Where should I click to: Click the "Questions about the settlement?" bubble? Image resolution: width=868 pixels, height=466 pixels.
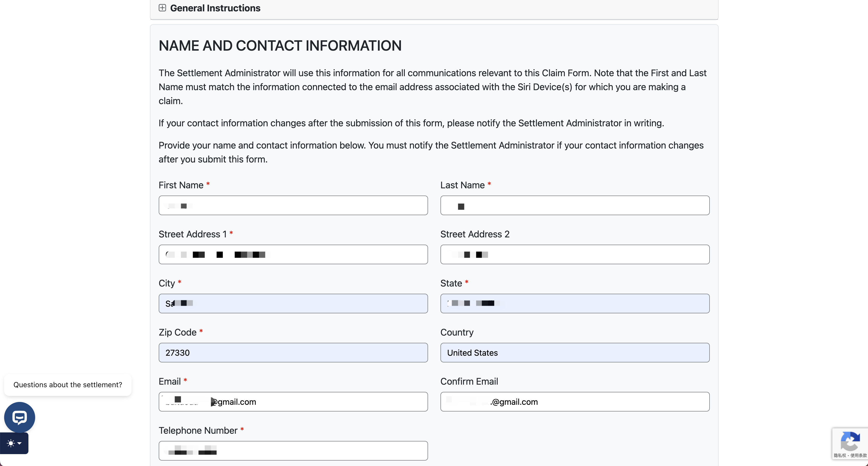point(68,385)
